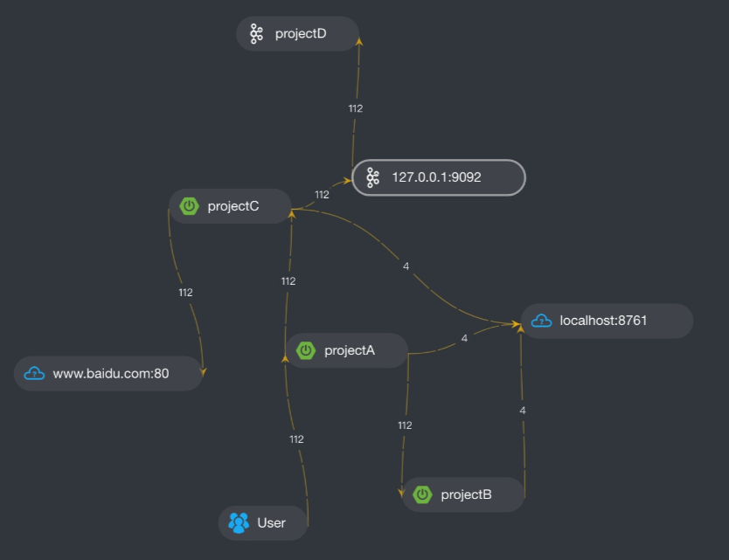
Task: Click the 112 label on projectA-to-projectB edge
Action: [405, 425]
